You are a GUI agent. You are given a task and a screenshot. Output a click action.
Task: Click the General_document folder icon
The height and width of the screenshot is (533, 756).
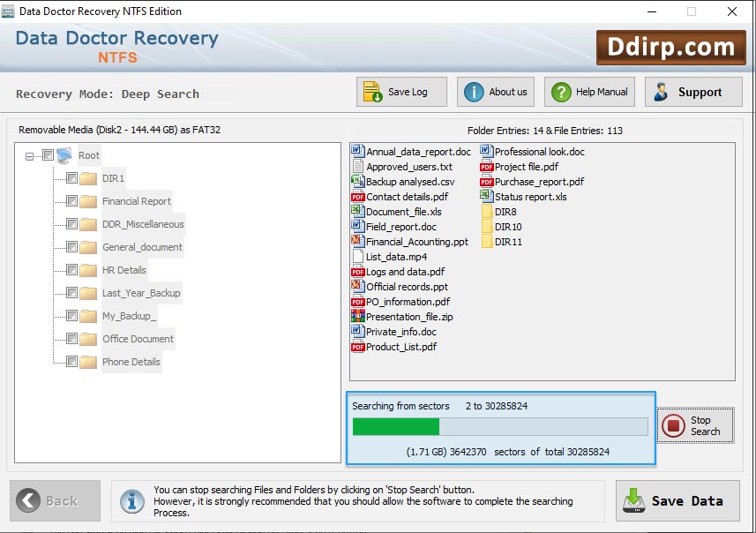click(x=88, y=247)
